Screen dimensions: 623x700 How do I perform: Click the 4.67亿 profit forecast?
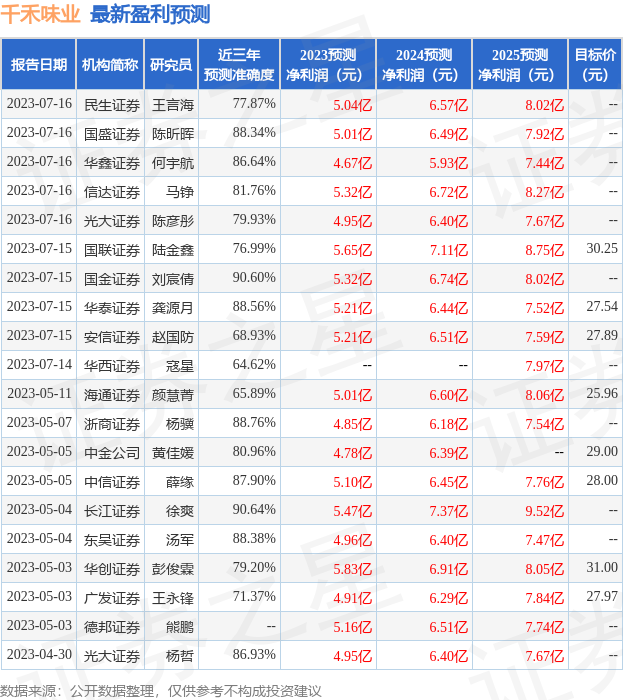(x=353, y=163)
